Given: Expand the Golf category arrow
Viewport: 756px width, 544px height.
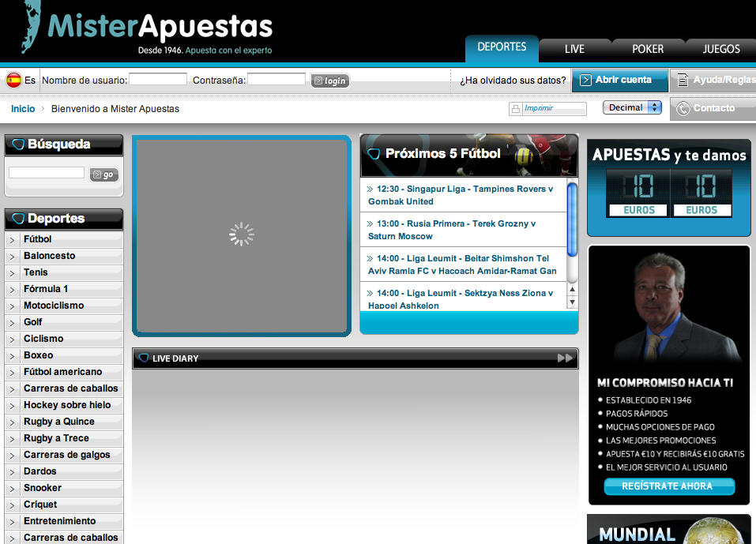Looking at the screenshot, I should point(12,323).
